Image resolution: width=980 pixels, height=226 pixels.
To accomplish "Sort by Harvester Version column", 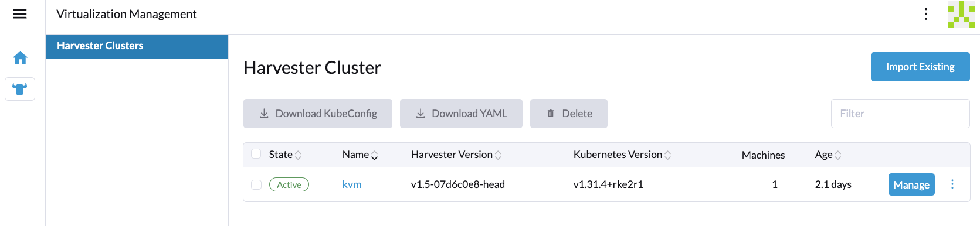I will (x=456, y=155).
